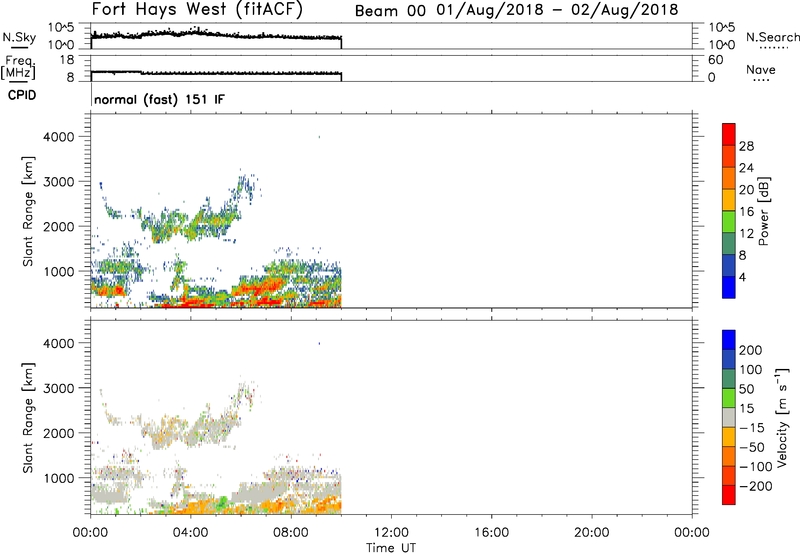Pick the orange power segment between 20 and 24
Image resolution: width=800 pixels, height=554 pixels.
[x=729, y=178]
